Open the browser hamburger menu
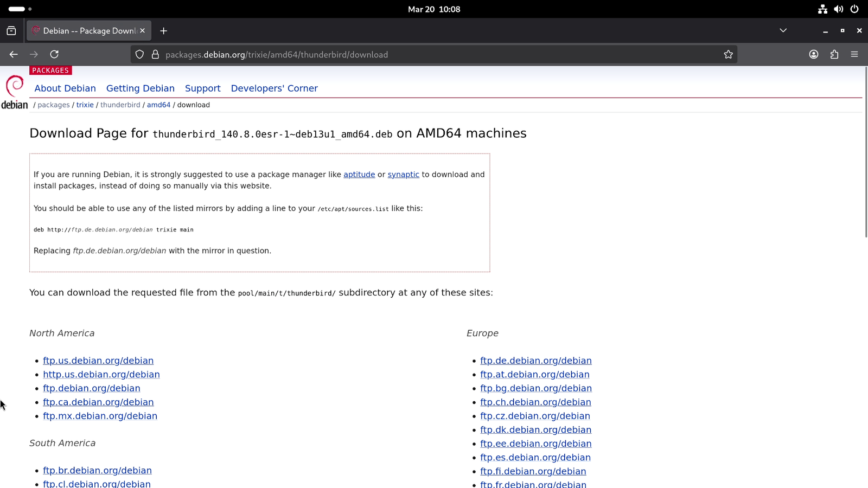The image size is (868, 488). coord(854,54)
